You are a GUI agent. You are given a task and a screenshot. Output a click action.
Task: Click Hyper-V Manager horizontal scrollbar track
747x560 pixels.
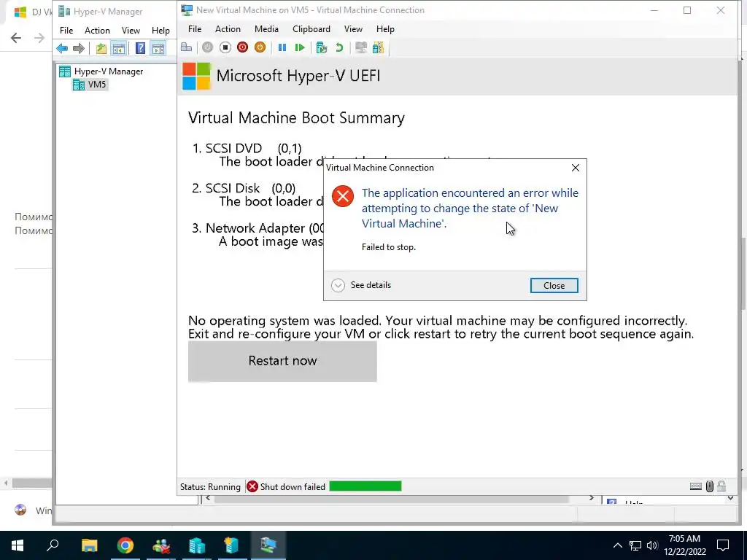tap(399, 499)
